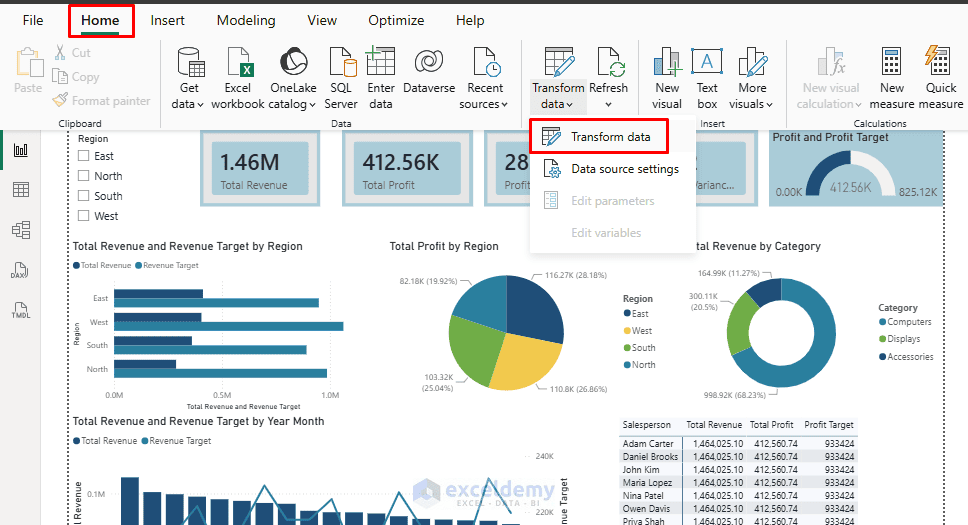
Task: Expand New visual calculation dropdown arrow
Action: (858, 105)
